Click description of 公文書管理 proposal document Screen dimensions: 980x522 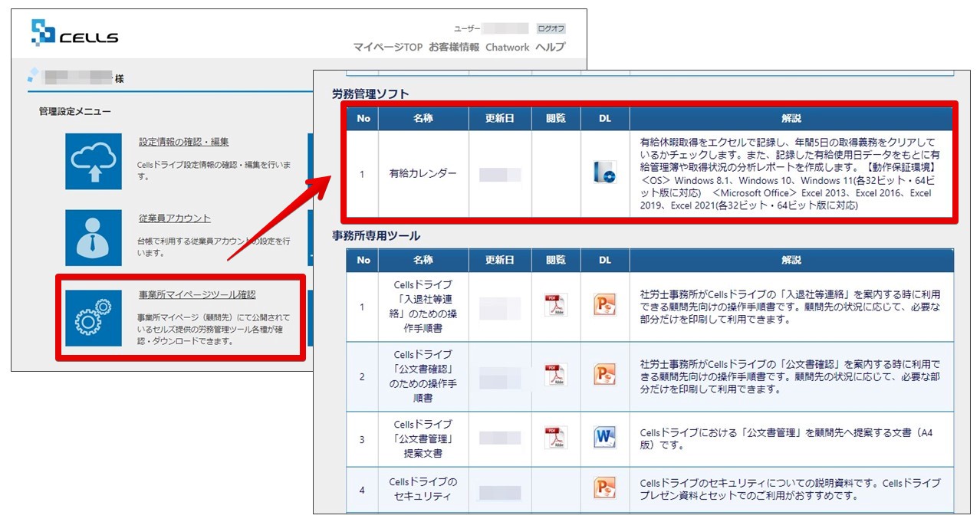[786, 439]
